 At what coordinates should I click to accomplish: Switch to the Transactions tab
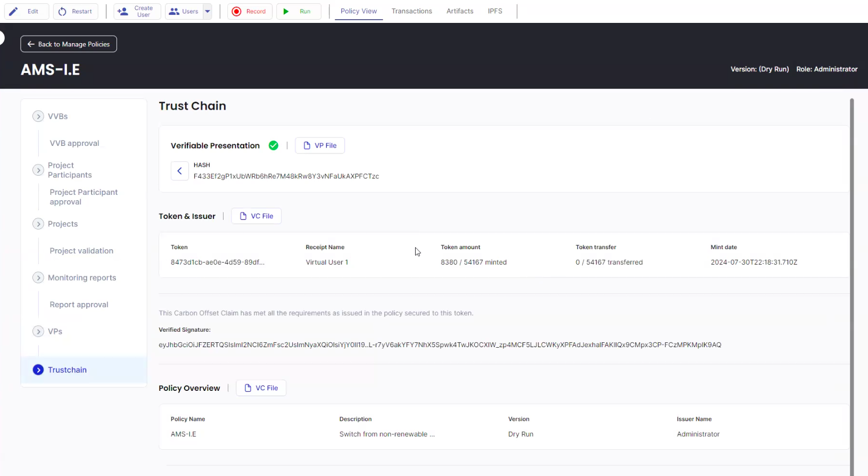[x=411, y=11]
